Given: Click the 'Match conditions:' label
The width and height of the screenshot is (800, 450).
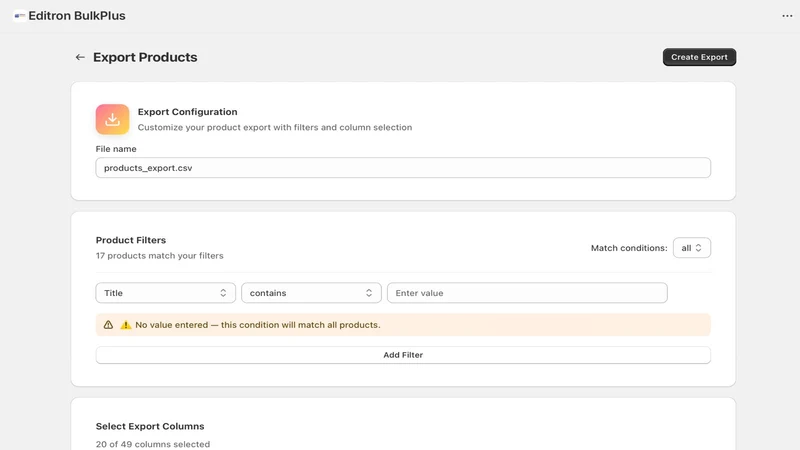Looking at the screenshot, I should tap(629, 248).
